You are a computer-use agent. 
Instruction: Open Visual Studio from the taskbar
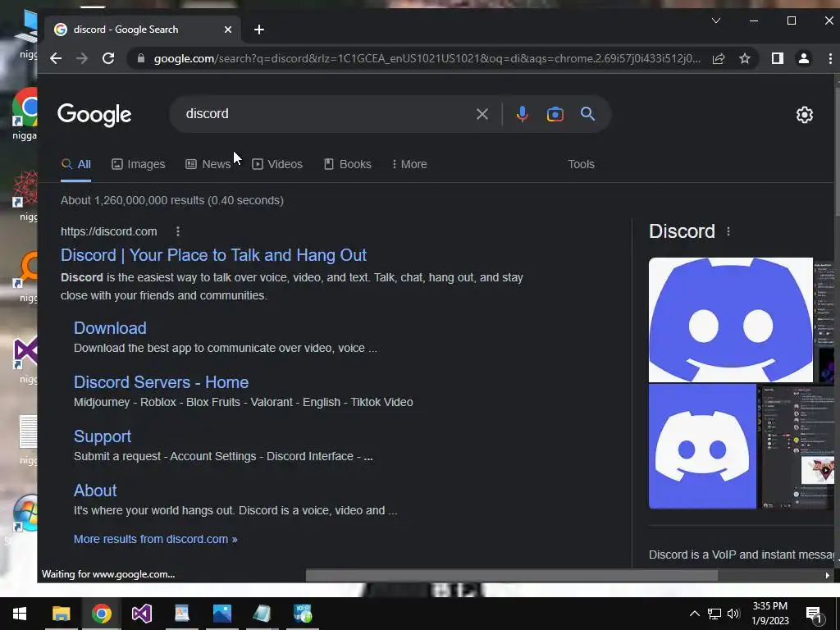[x=142, y=614]
